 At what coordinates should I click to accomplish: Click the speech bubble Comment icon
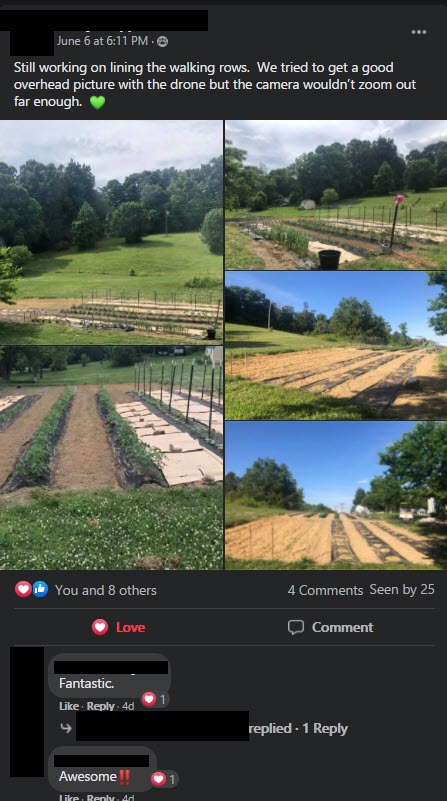296,627
